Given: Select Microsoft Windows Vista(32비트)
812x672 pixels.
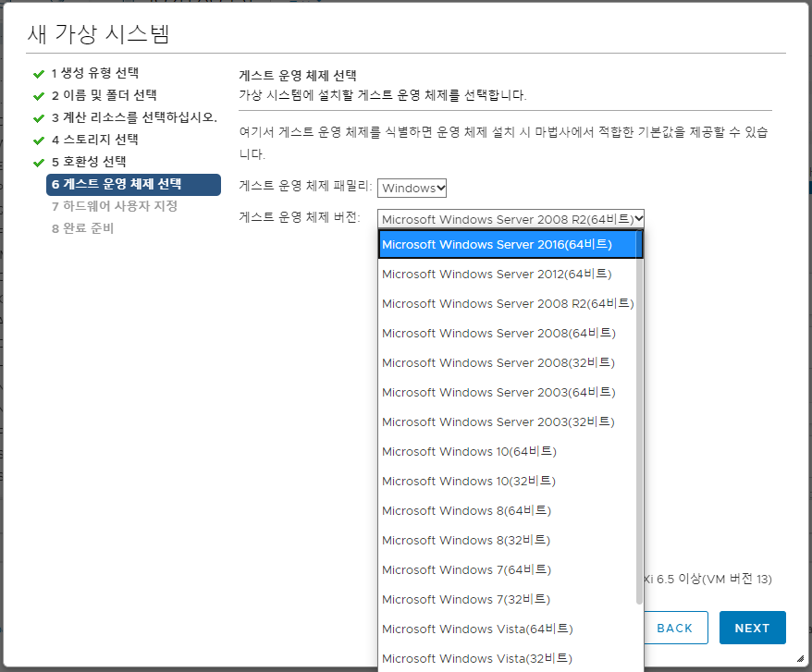Looking at the screenshot, I should pos(508,657).
